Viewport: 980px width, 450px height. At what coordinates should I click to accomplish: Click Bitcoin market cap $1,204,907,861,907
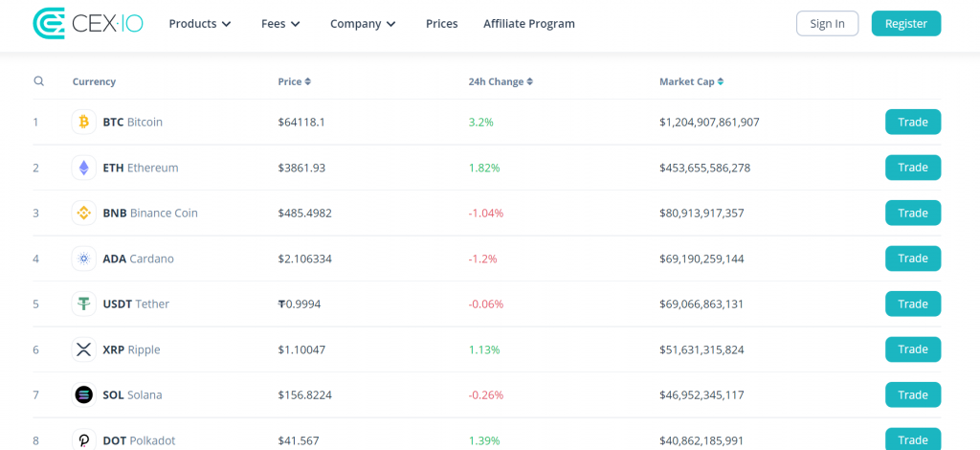click(709, 122)
